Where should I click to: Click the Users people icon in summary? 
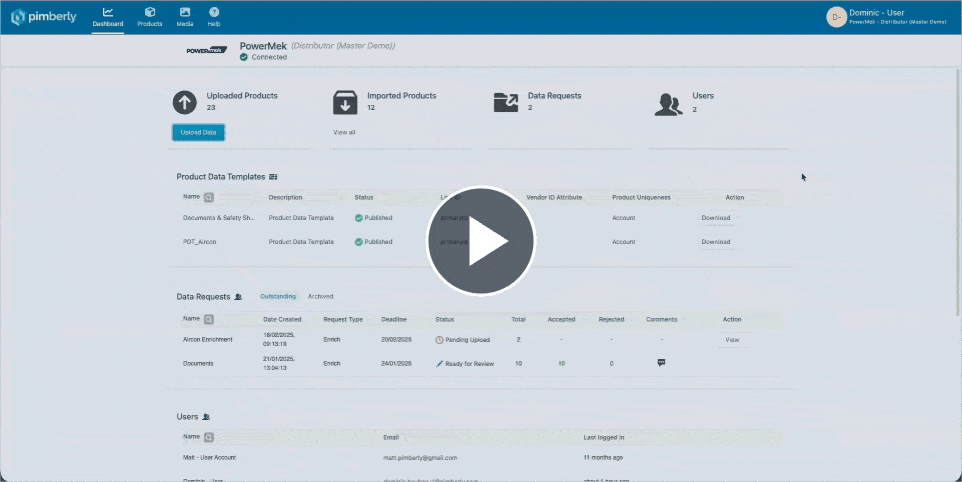(668, 104)
